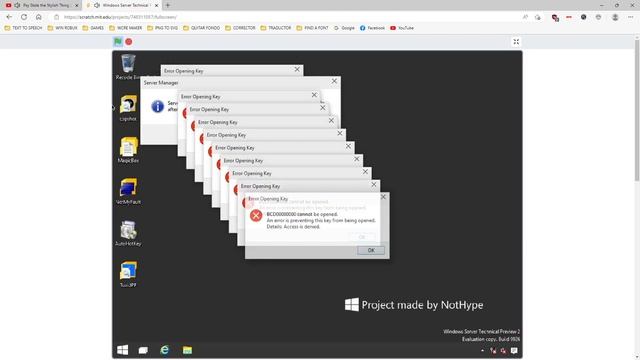This screenshot has height=360, width=640.
Task: Click OK in the front error dialog
Action: 371,250
